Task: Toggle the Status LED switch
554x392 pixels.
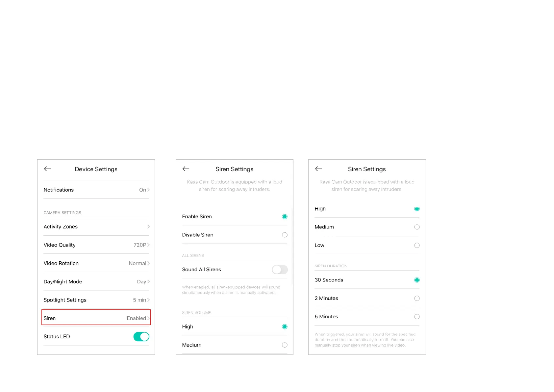Action: click(x=141, y=337)
